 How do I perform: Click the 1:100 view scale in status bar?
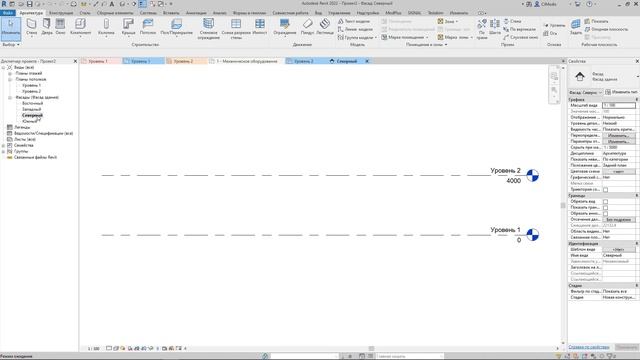pyautogui.click(x=93, y=349)
